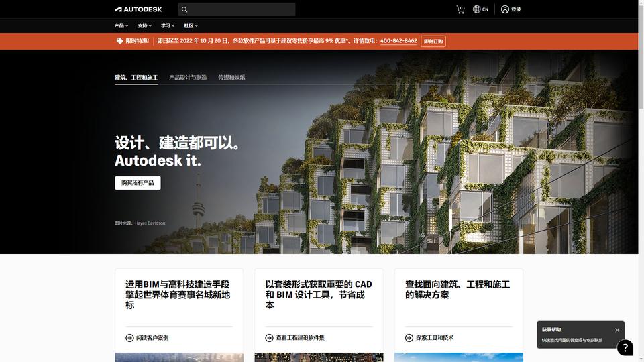
Task: Click thumbnail under CAD 和 BIM card
Action: click(319, 357)
